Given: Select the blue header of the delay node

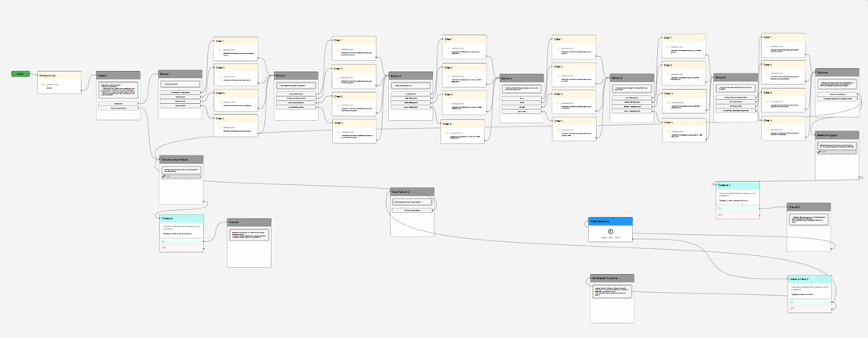Looking at the screenshot, I should click(610, 221).
